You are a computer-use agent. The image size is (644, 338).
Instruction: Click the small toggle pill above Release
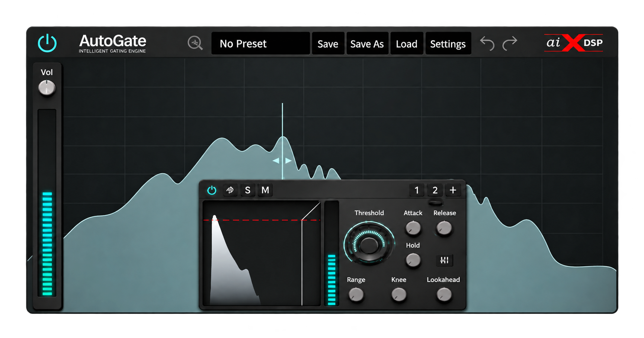click(x=436, y=203)
